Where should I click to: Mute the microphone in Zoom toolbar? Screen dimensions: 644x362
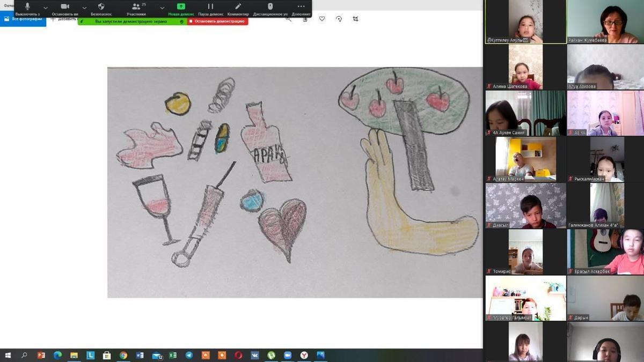[x=27, y=7]
